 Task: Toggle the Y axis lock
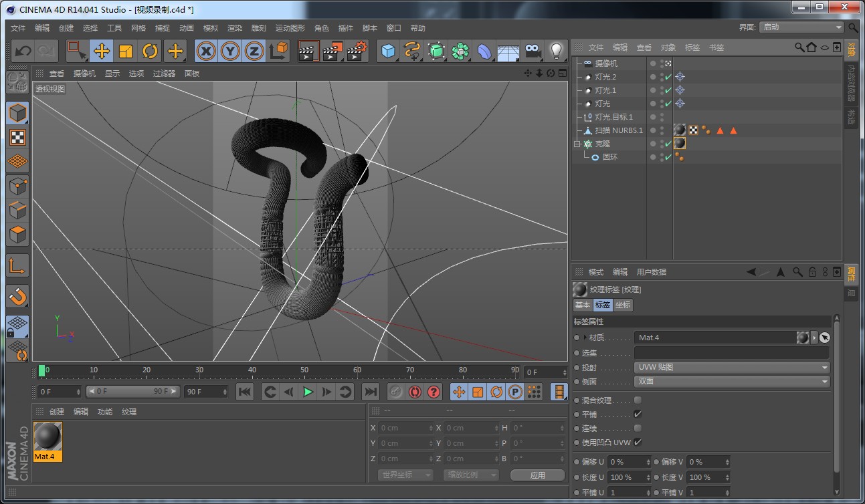230,51
